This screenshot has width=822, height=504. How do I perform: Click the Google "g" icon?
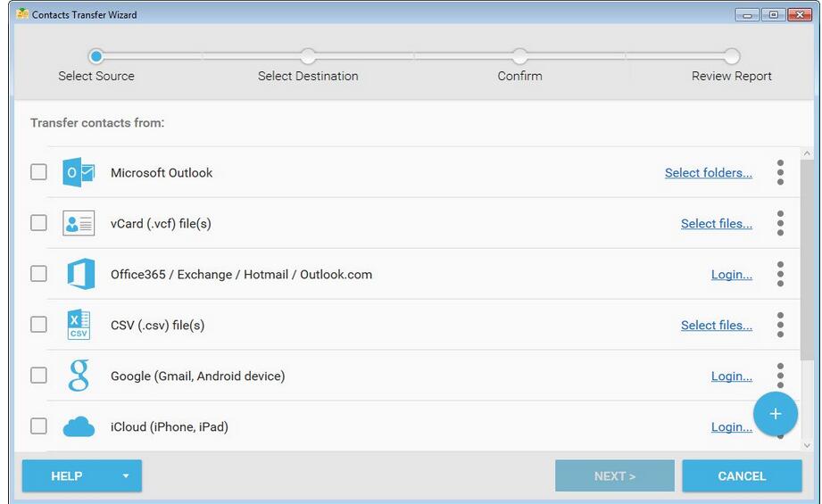tap(79, 376)
